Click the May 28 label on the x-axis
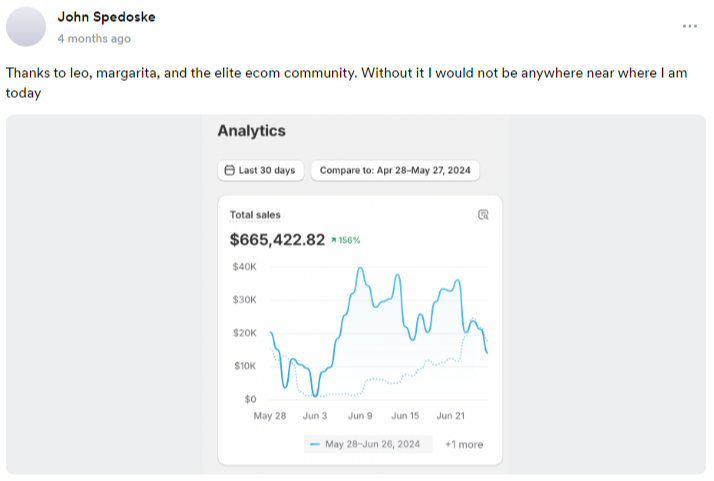 [269, 416]
